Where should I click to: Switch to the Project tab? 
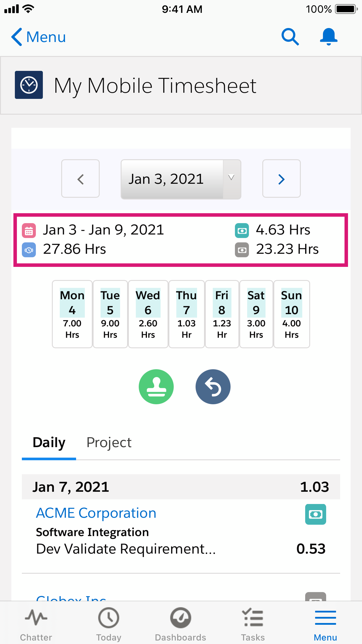[109, 442]
